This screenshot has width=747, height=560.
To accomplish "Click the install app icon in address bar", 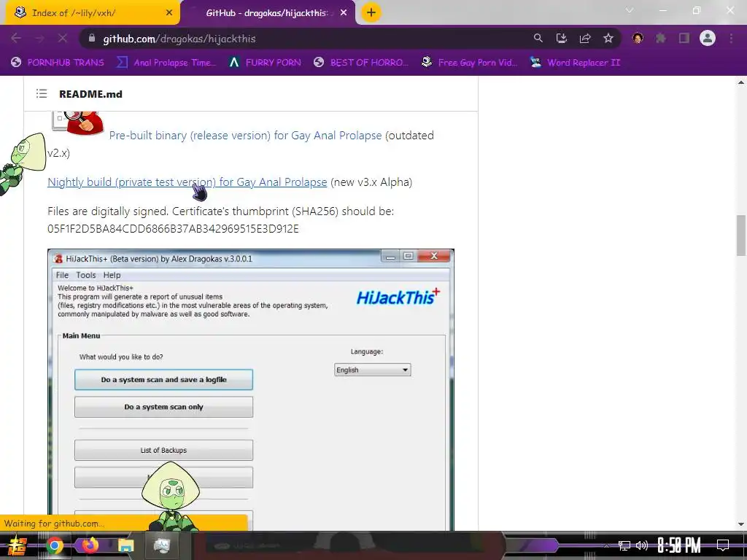I will click(562, 38).
